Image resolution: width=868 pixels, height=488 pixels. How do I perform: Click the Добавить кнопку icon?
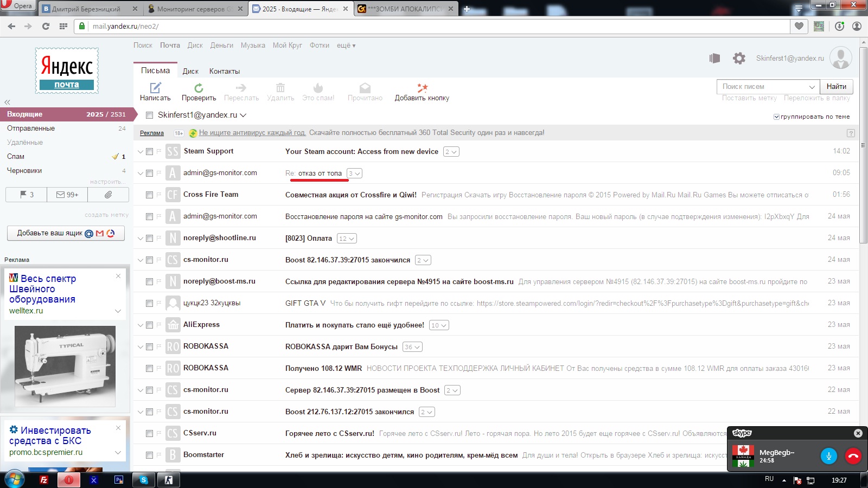tap(422, 88)
